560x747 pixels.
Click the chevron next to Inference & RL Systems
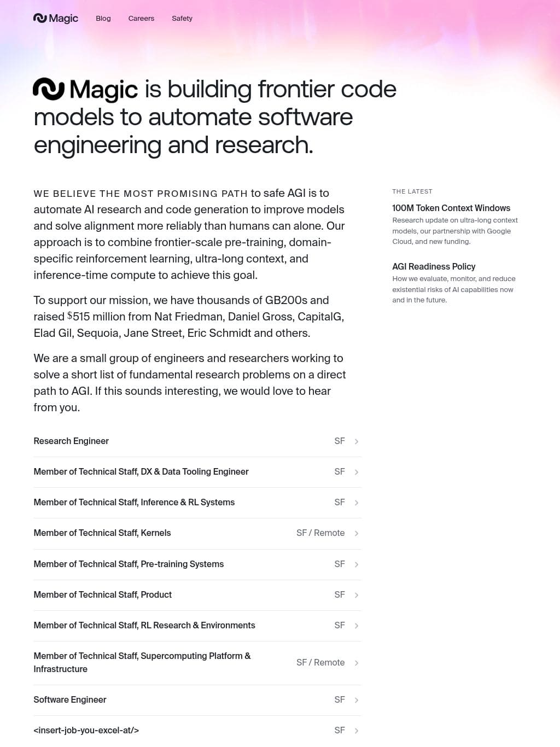pos(357,503)
